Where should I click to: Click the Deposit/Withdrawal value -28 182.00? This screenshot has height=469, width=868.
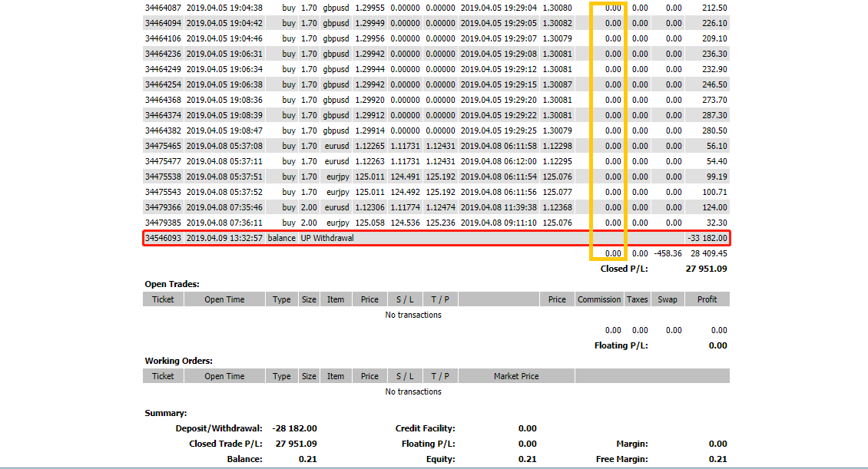295,428
